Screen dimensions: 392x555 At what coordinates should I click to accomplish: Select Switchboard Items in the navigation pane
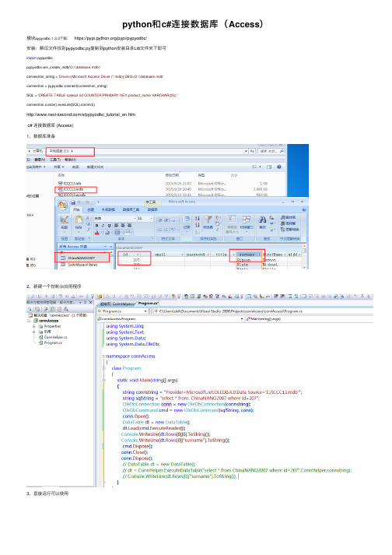coord(82,265)
